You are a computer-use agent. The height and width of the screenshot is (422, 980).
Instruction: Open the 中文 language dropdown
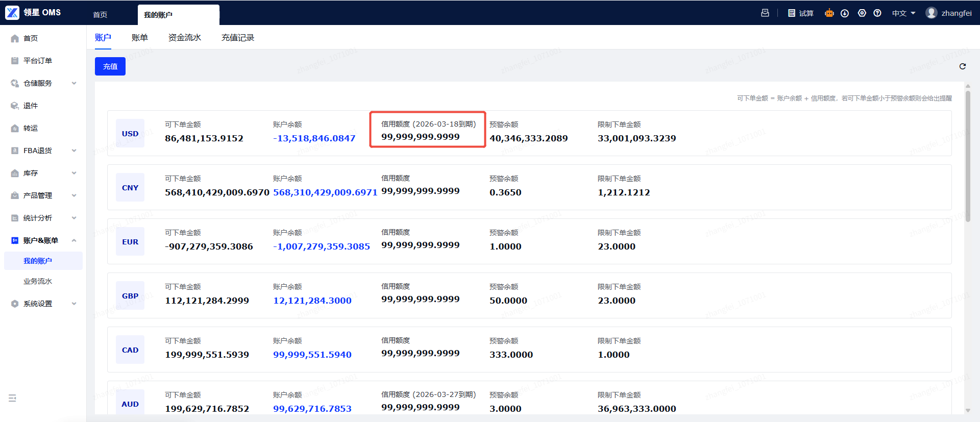(903, 13)
